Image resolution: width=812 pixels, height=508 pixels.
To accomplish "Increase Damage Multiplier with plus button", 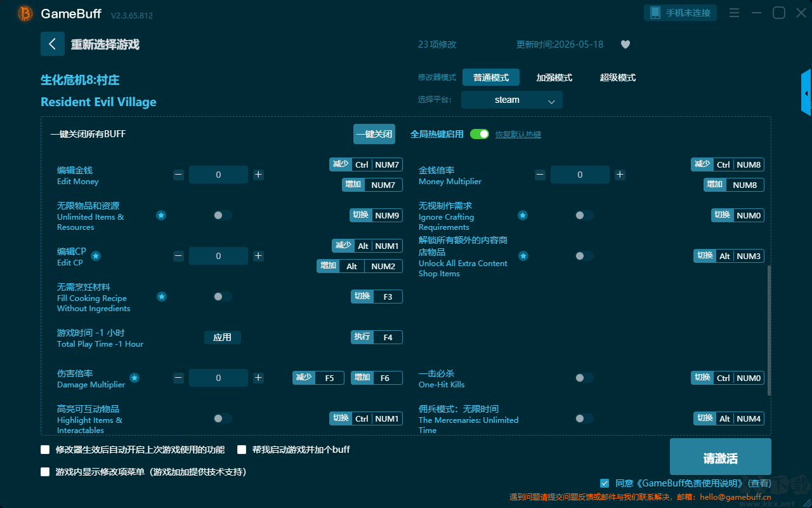I will point(258,378).
